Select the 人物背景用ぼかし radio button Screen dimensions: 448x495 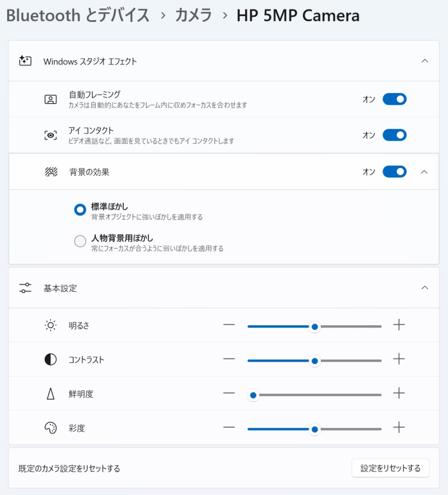[80, 241]
